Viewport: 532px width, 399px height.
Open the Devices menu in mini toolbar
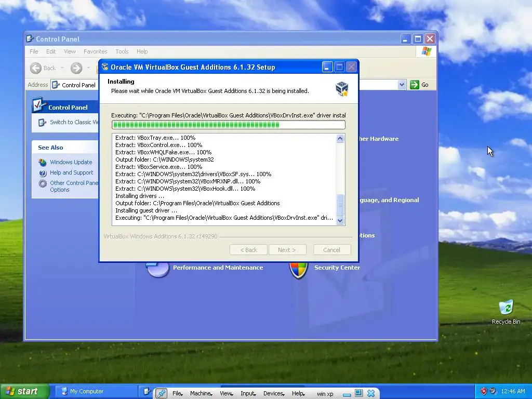click(x=274, y=393)
